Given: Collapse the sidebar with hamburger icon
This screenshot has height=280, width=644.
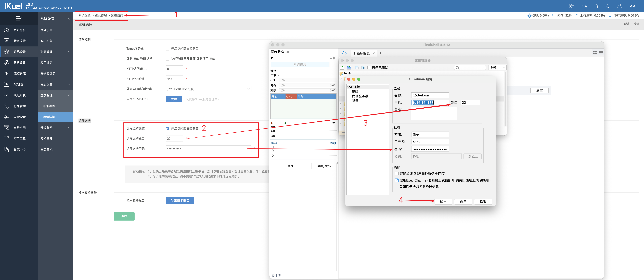Looking at the screenshot, I should click(19, 18).
